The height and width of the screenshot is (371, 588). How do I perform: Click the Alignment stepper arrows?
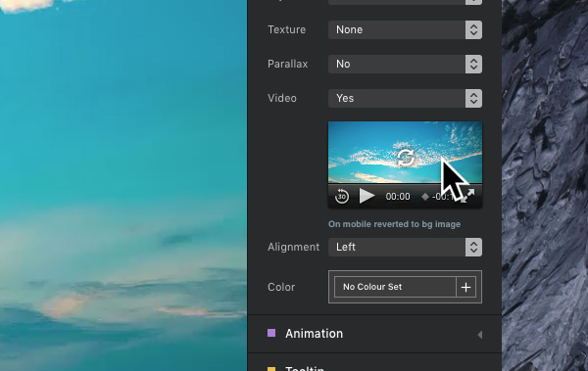point(473,247)
